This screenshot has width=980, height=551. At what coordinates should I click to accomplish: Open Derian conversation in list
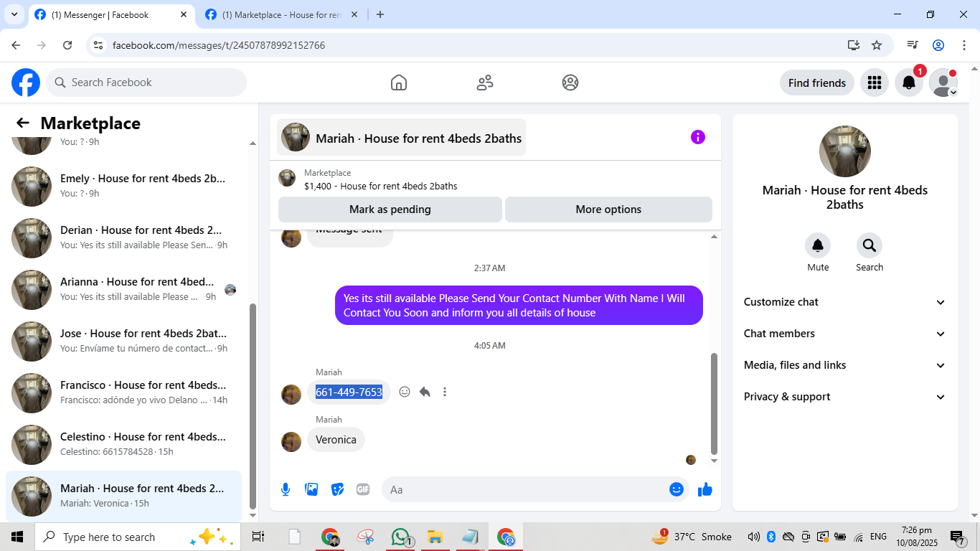coord(123,237)
